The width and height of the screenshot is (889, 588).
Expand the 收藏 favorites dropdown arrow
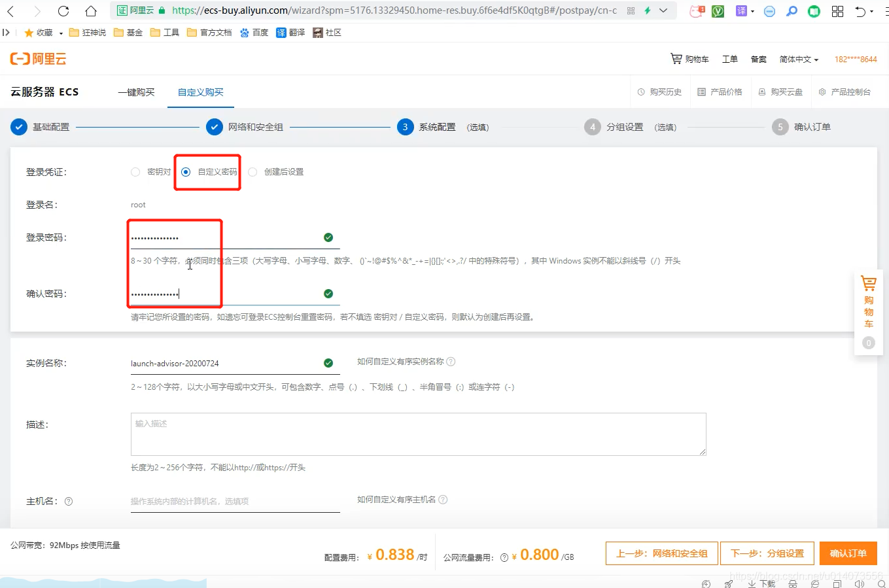[x=61, y=33]
